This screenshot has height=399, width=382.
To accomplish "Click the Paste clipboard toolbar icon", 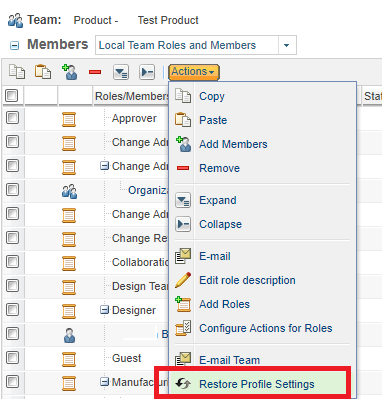I will point(43,72).
